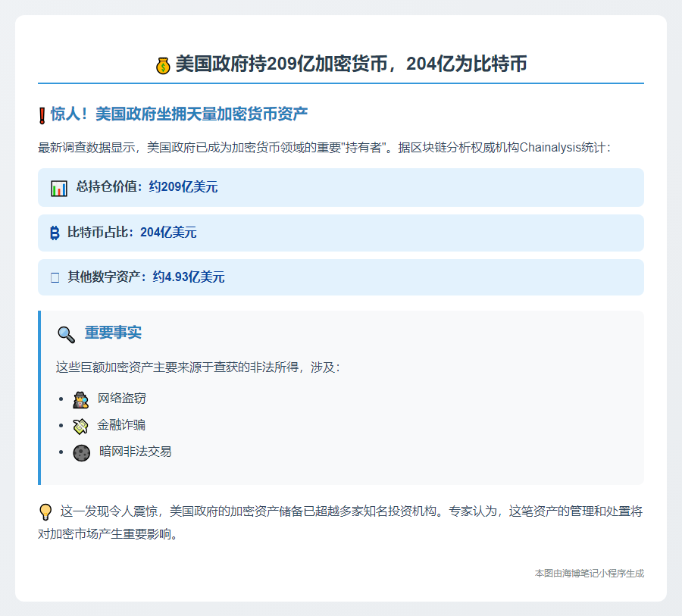Select the spy icon next to 网络盗窃

[80, 399]
